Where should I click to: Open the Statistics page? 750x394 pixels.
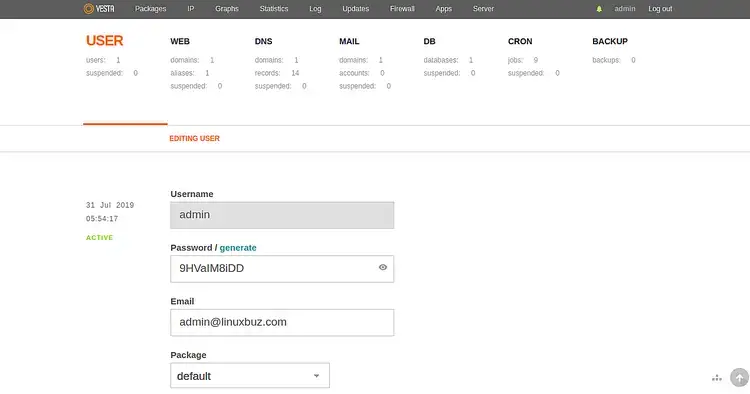(x=274, y=9)
